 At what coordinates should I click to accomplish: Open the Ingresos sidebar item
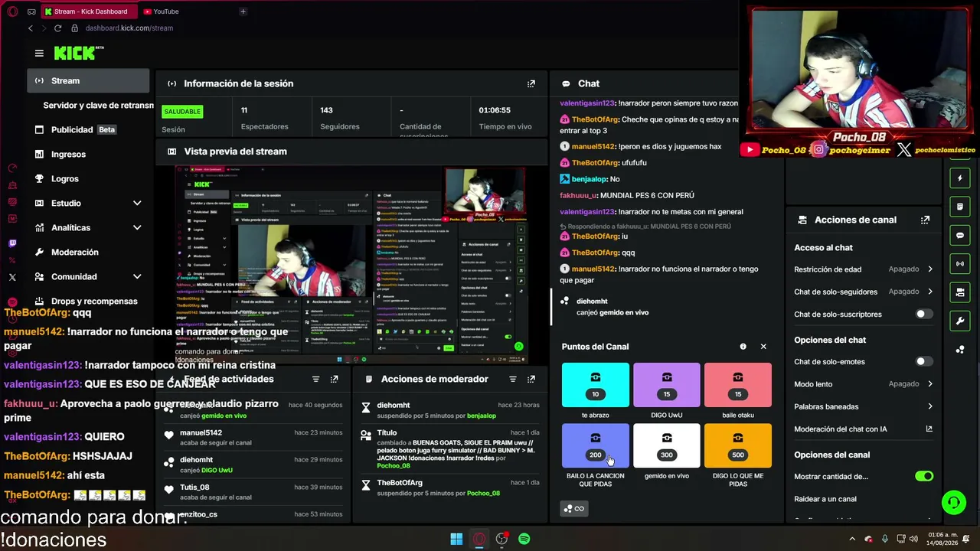[88, 154]
